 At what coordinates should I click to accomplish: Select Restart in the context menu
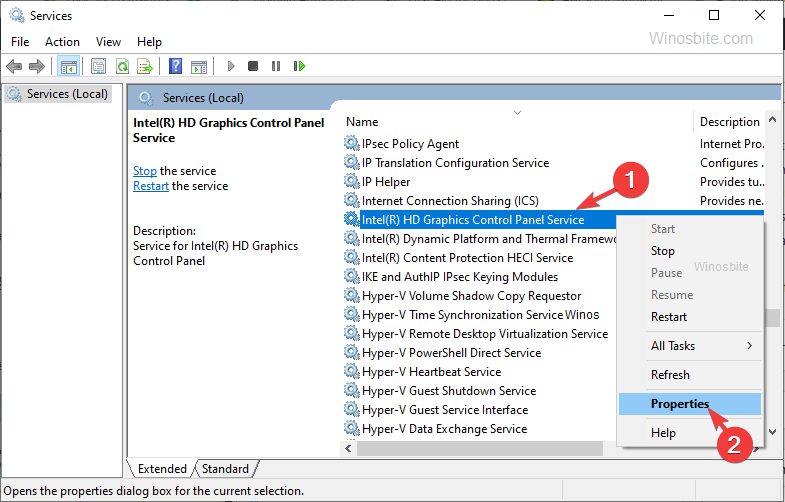pyautogui.click(x=690, y=317)
